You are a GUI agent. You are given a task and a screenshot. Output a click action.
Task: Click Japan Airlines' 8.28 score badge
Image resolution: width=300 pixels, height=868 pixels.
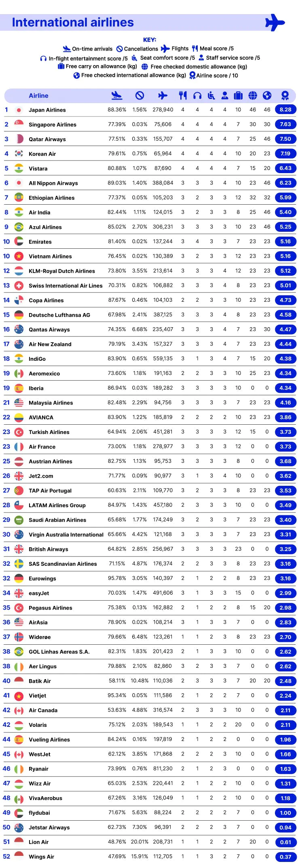tap(285, 110)
